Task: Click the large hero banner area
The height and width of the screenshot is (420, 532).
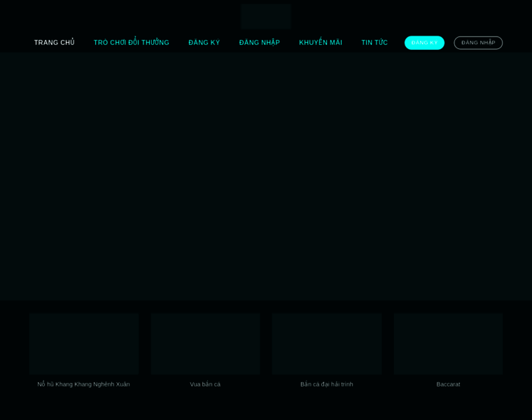Action: point(266,176)
